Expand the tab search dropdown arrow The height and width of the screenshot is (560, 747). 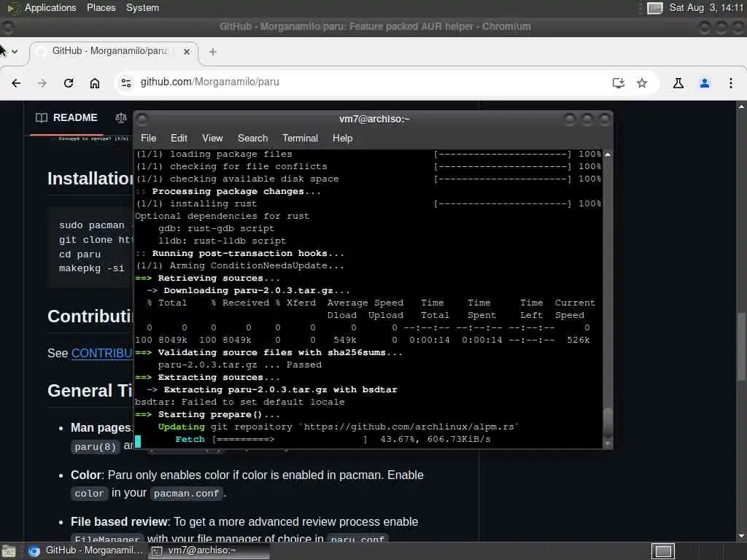15,52
